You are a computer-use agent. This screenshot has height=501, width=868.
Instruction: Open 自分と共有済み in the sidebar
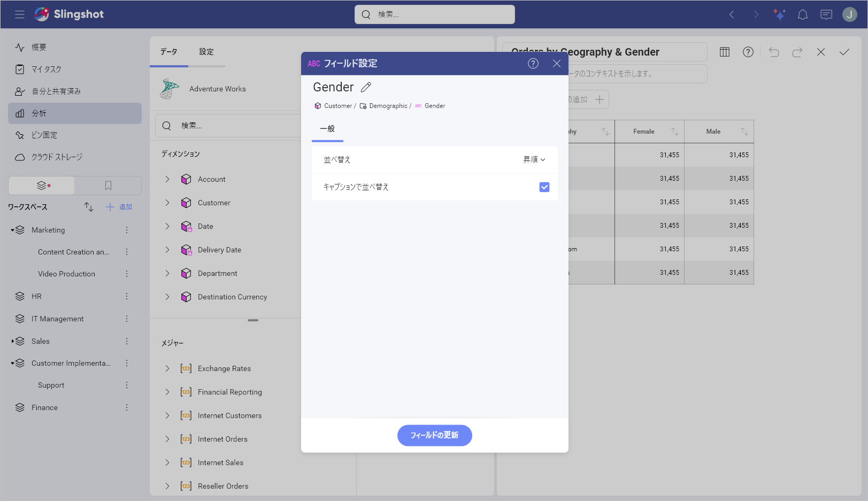[75, 91]
